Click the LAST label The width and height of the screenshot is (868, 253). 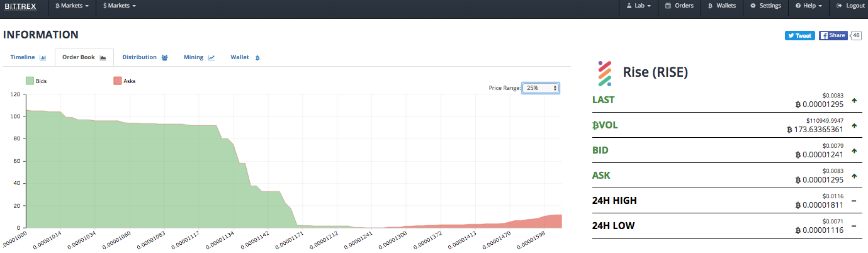[604, 100]
